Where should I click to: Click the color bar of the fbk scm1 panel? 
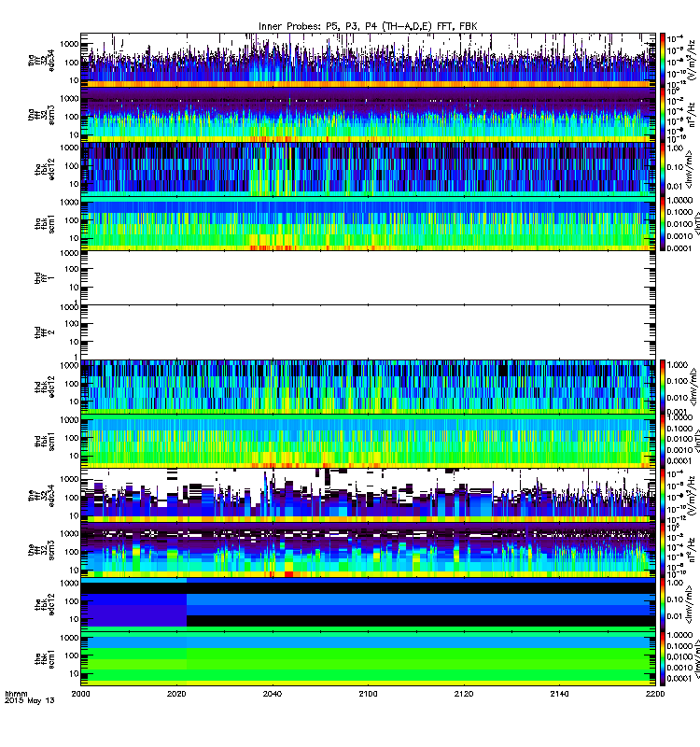point(663,659)
